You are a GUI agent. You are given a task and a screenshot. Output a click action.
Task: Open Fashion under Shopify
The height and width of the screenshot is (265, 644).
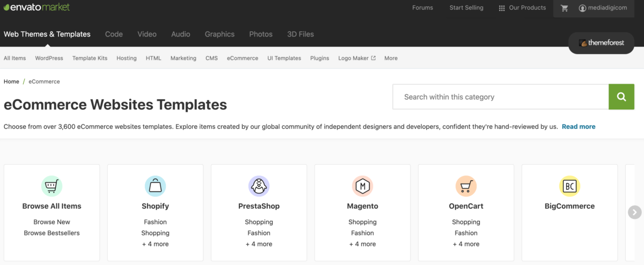[155, 222]
